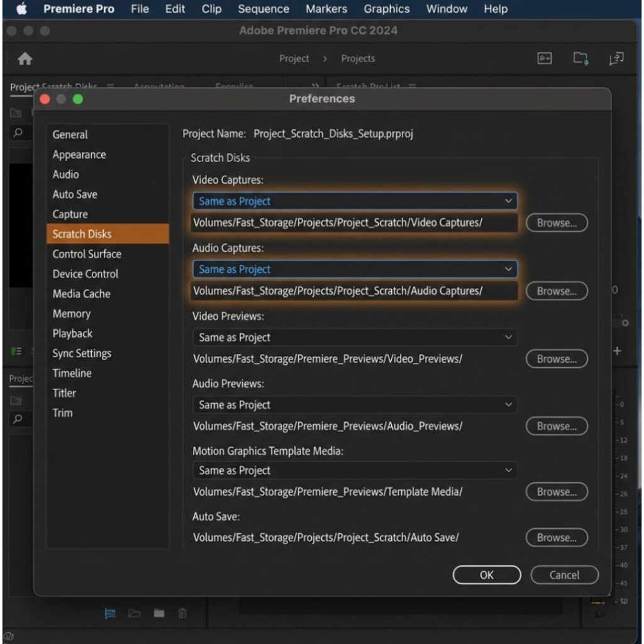Click the Project_Scratch_Disks_Setup.prproj project name
644x644 pixels.
[x=333, y=133]
